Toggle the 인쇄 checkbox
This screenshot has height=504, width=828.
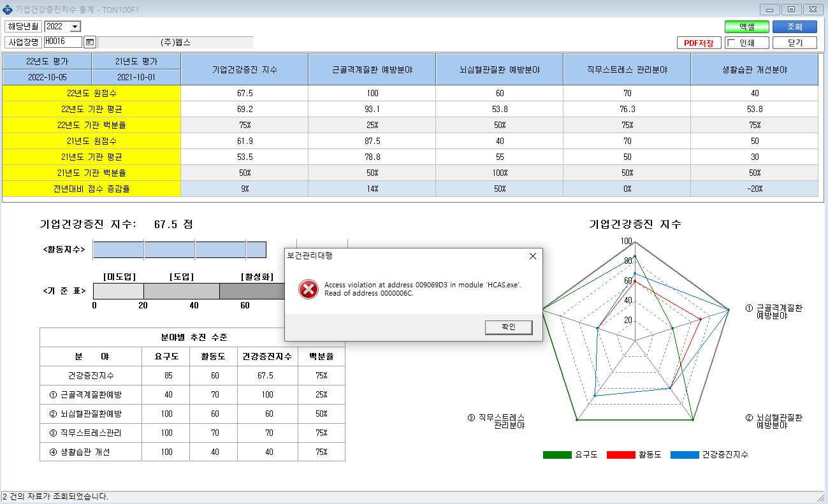[731, 43]
